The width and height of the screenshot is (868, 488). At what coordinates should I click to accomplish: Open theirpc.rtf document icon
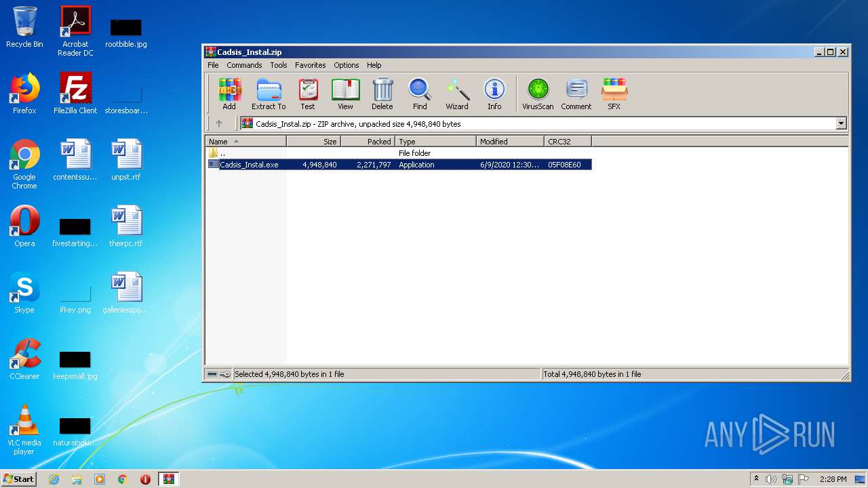click(x=126, y=226)
